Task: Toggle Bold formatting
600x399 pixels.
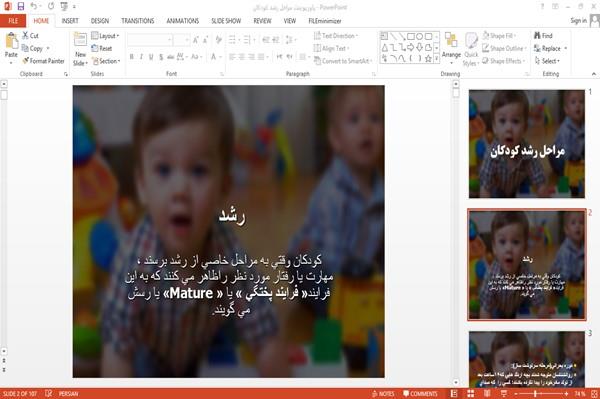Action: click(x=131, y=57)
